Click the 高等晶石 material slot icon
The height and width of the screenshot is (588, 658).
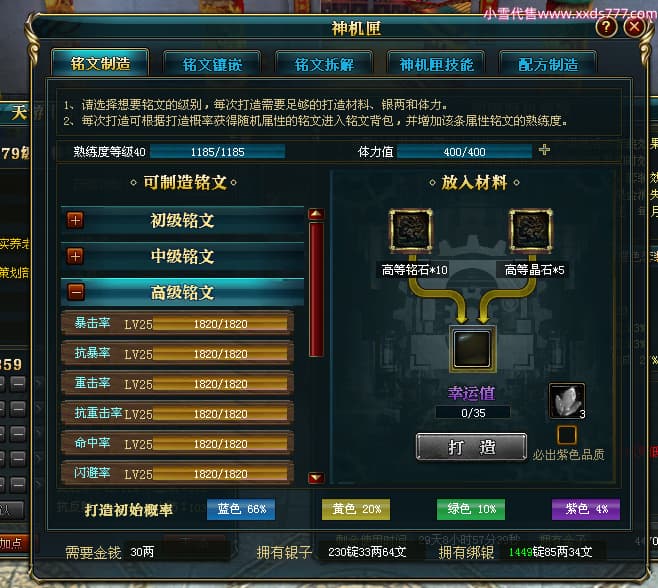pos(531,230)
